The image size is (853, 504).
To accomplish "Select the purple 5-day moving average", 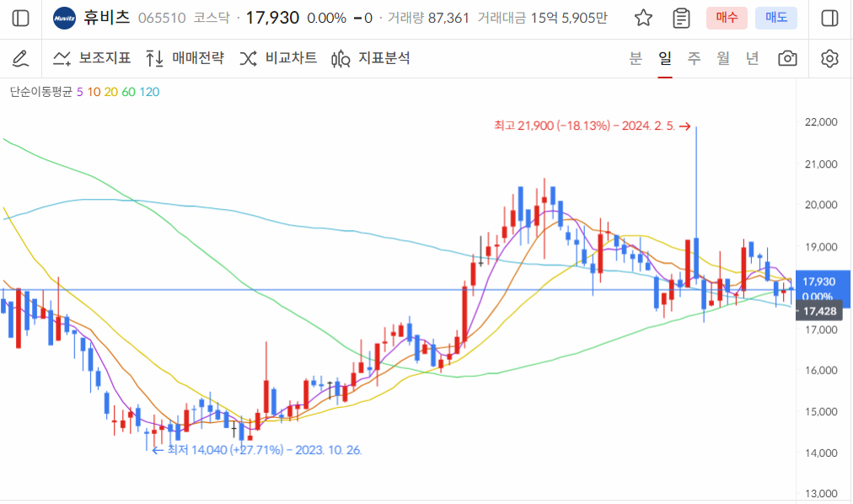I will click(x=79, y=92).
